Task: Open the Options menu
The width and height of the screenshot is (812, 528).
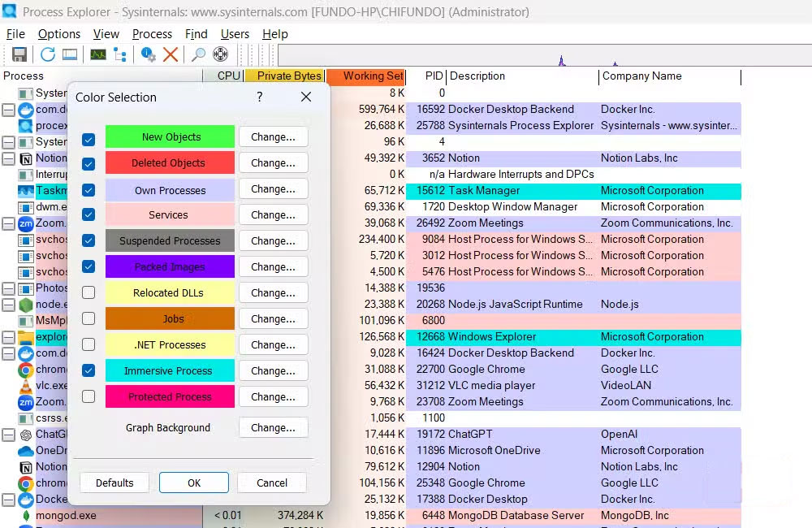Action: [59, 34]
